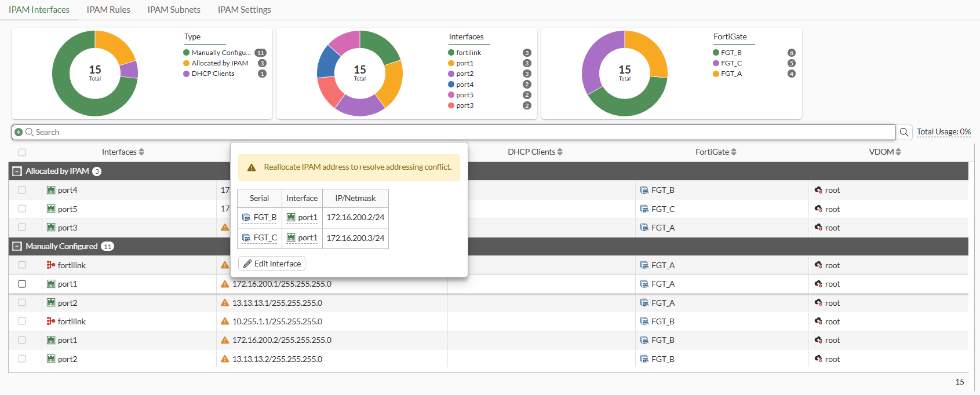Image resolution: width=980 pixels, height=395 pixels.
Task: Click the green add filter plus icon
Action: point(19,132)
